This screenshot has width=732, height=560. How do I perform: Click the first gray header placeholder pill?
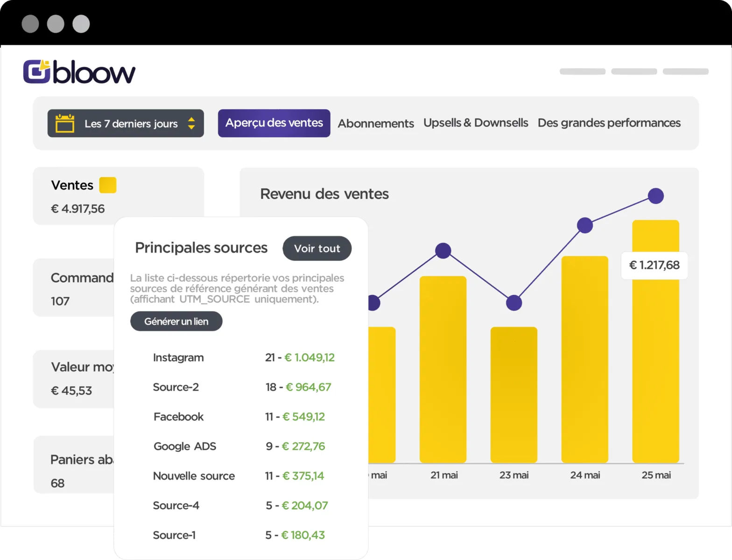pos(583,71)
